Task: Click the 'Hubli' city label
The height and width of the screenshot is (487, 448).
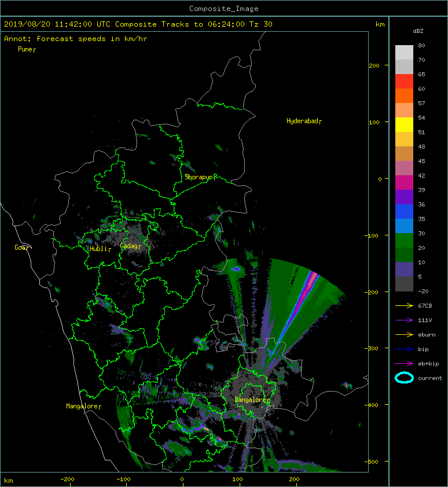Action: pyautogui.click(x=98, y=249)
